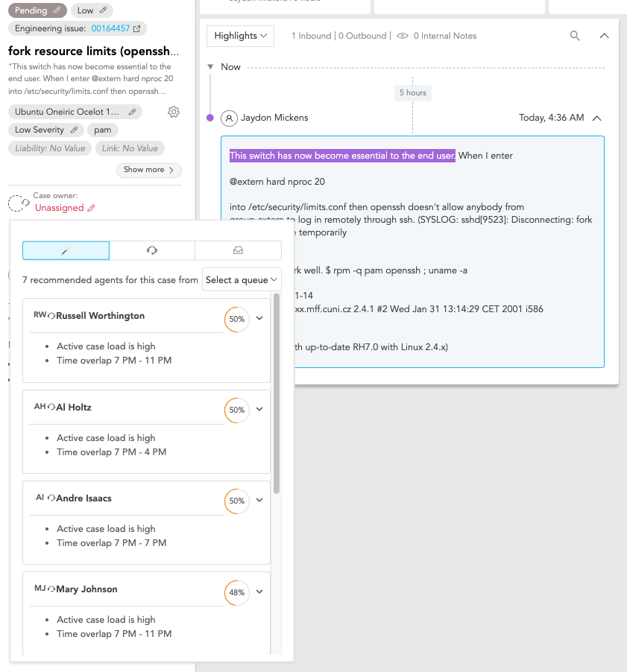The image size is (627, 672).
Task: Click MJ initials avatar for Mary Johnson
Action: click(x=40, y=589)
